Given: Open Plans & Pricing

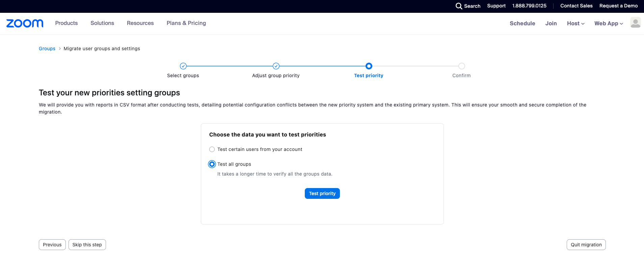Looking at the screenshot, I should pyautogui.click(x=186, y=23).
